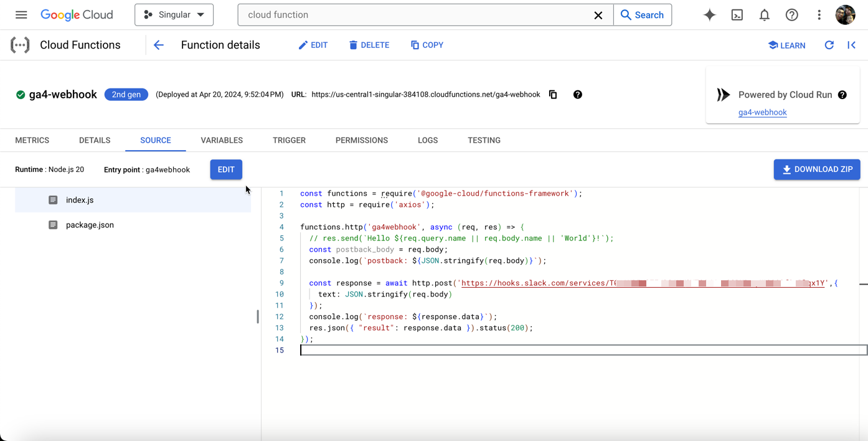The width and height of the screenshot is (868, 441).
Task: Click line number 4 in the gutter
Action: pyautogui.click(x=281, y=227)
